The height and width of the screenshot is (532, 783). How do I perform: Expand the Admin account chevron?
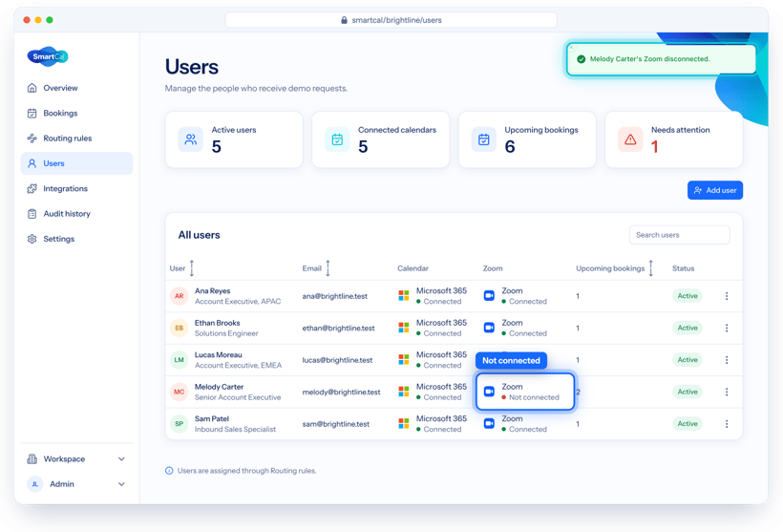[121, 484]
